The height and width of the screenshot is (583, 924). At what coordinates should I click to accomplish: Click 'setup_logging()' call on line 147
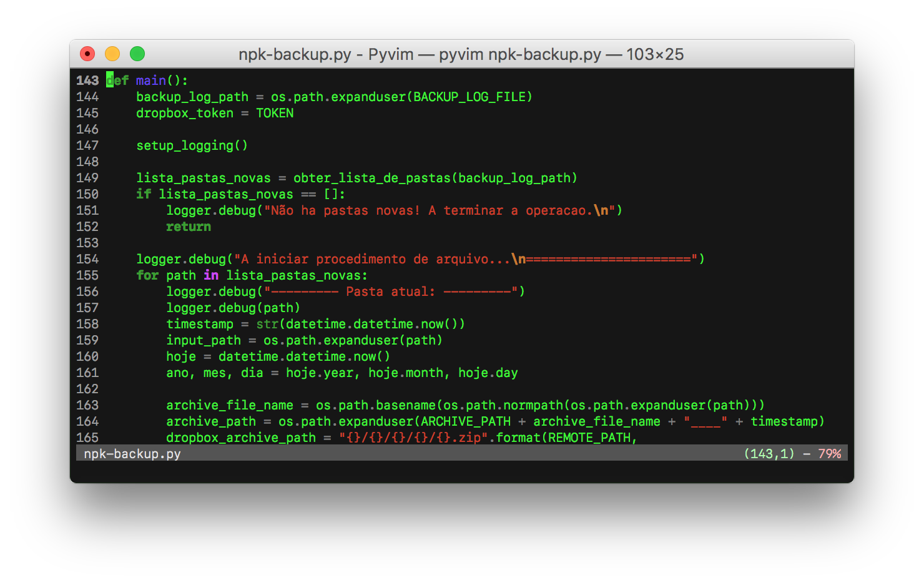click(x=192, y=145)
